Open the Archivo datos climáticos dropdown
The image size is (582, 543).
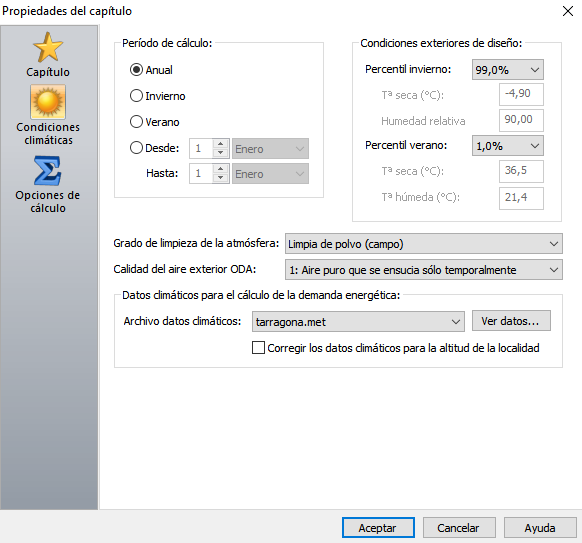(358, 321)
